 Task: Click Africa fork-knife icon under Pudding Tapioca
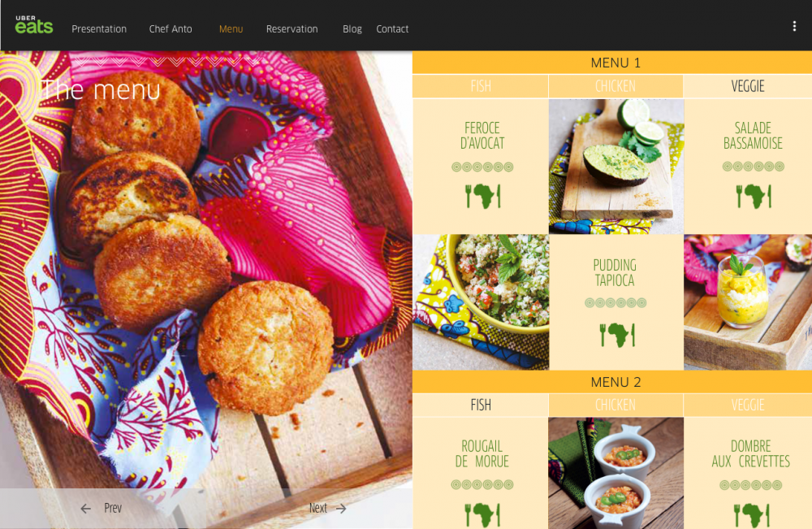pos(617,335)
